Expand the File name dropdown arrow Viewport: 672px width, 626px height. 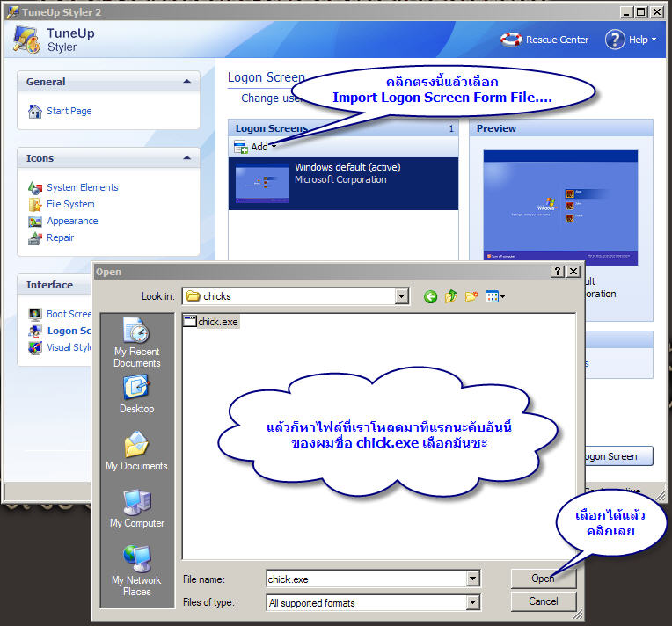[472, 579]
